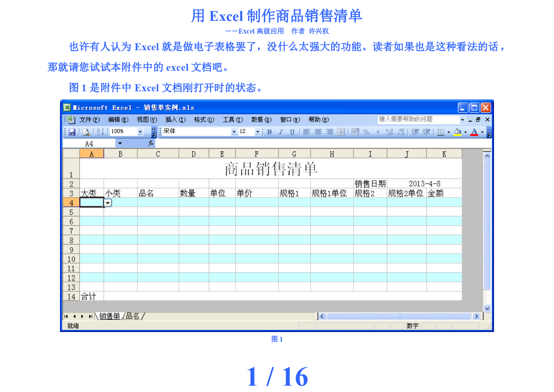554x392 pixels.
Task: Open the 窗口(W) menu
Action: (x=290, y=120)
